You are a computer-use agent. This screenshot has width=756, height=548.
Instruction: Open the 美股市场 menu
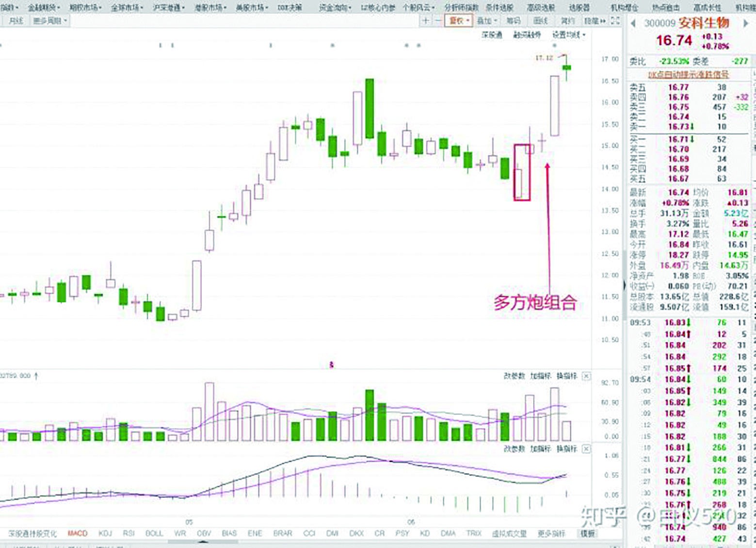click(250, 7)
